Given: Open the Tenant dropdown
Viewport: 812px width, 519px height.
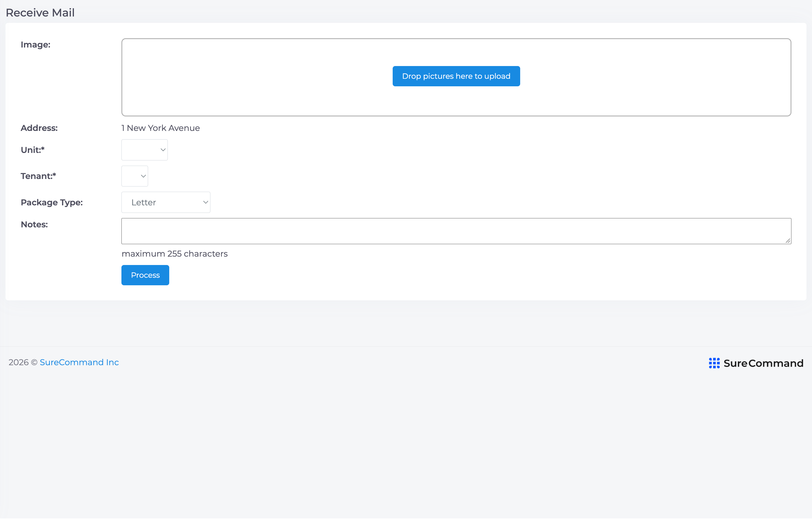Looking at the screenshot, I should (x=134, y=176).
